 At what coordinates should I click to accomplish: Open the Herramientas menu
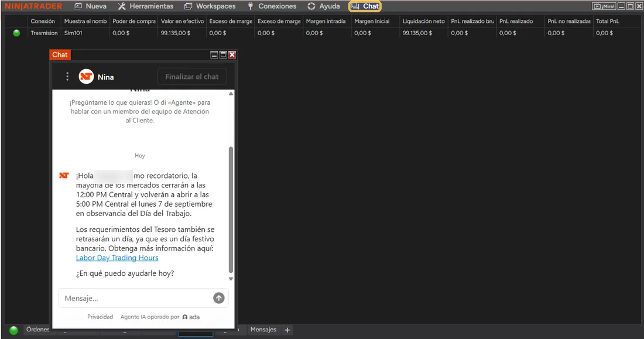145,6
